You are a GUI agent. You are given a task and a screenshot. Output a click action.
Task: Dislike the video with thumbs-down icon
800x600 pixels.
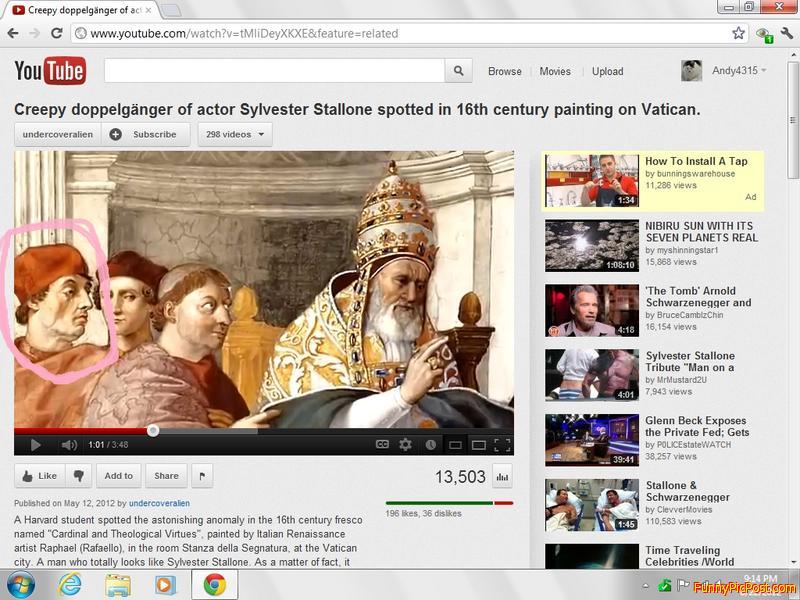click(x=79, y=476)
